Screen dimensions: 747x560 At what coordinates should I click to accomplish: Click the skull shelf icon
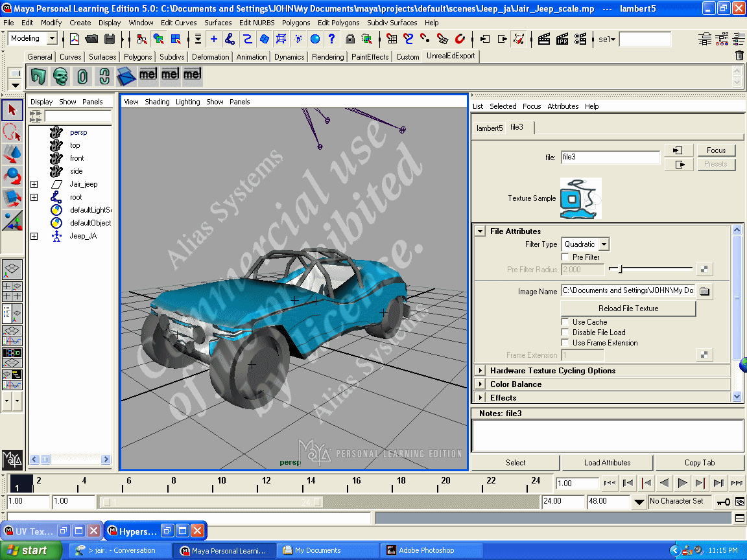tap(60, 76)
